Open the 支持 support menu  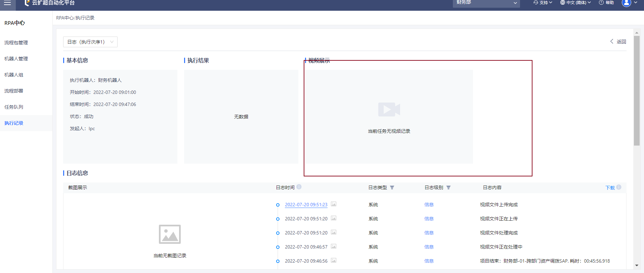coord(543,3)
